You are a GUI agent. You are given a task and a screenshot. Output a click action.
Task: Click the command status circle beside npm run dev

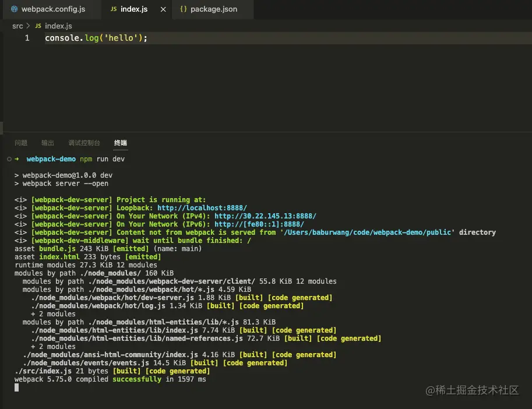coord(9,159)
